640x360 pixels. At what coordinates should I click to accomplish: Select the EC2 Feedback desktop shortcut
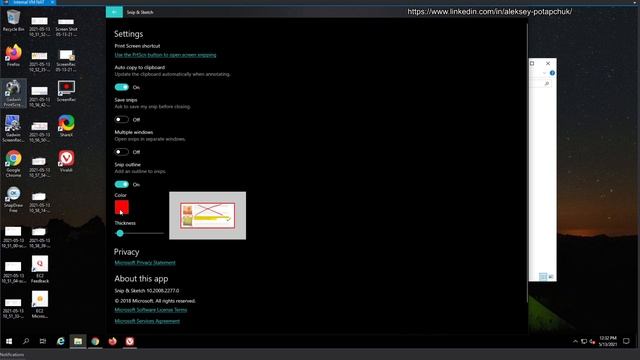40,269
